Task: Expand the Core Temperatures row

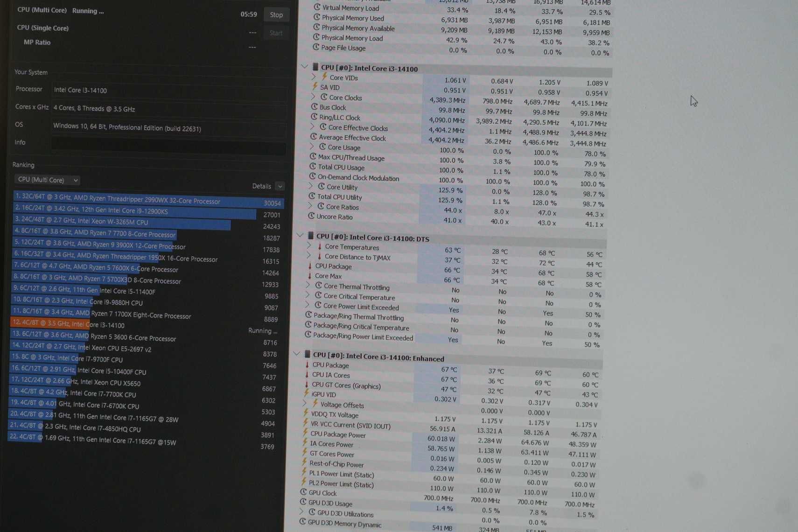Action: pyautogui.click(x=309, y=245)
